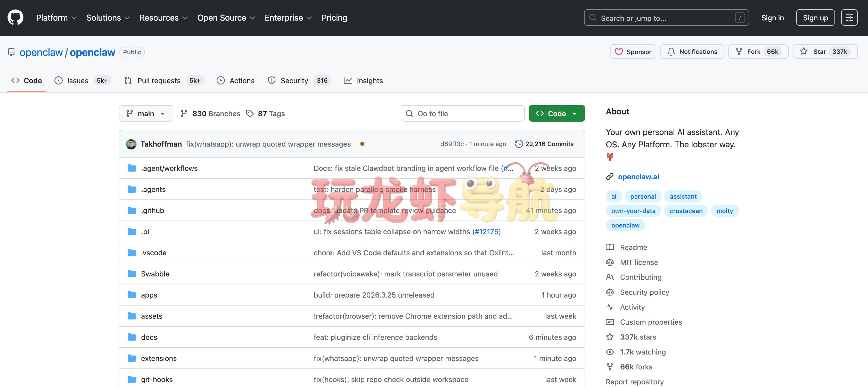
Task: Open the assets folder
Action: [152, 316]
